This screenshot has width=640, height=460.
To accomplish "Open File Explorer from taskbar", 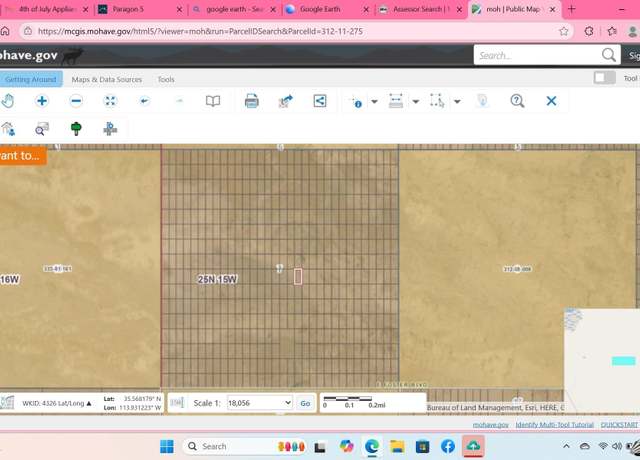I will [397, 446].
